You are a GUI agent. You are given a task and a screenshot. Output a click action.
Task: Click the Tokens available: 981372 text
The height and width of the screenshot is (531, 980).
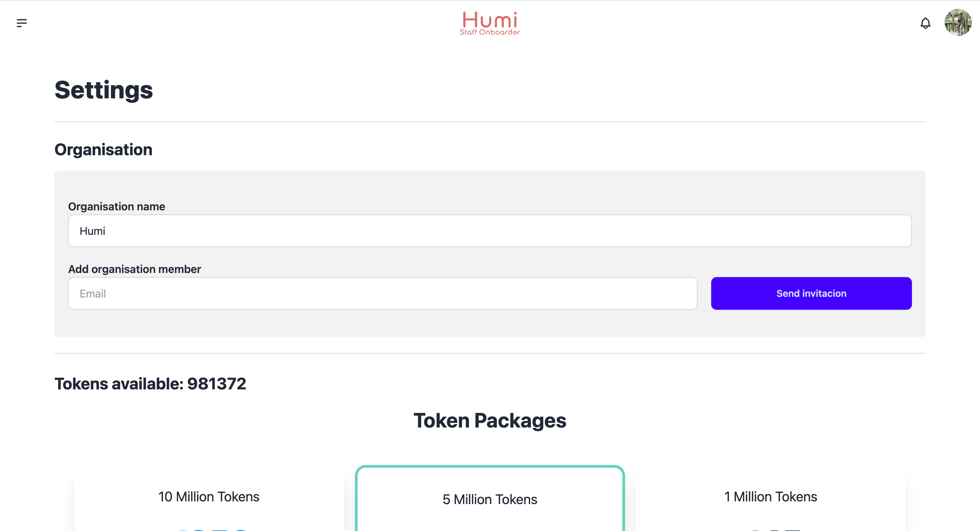[150, 384]
